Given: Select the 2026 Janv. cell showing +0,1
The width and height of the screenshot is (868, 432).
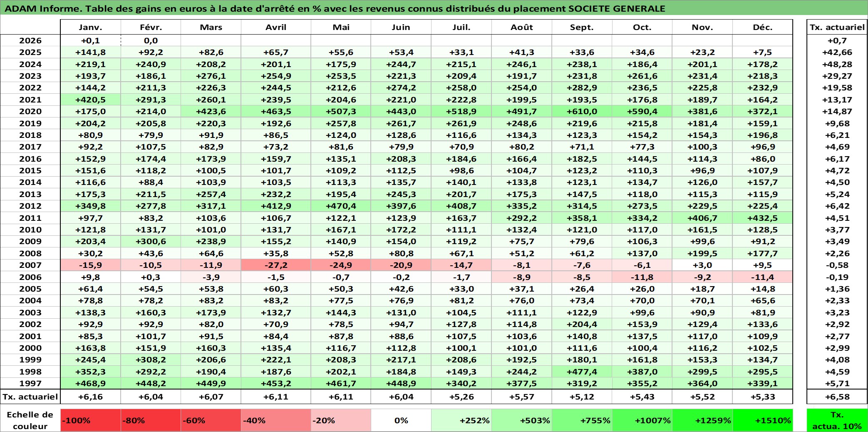Looking at the screenshot, I should pyautogui.click(x=91, y=40).
